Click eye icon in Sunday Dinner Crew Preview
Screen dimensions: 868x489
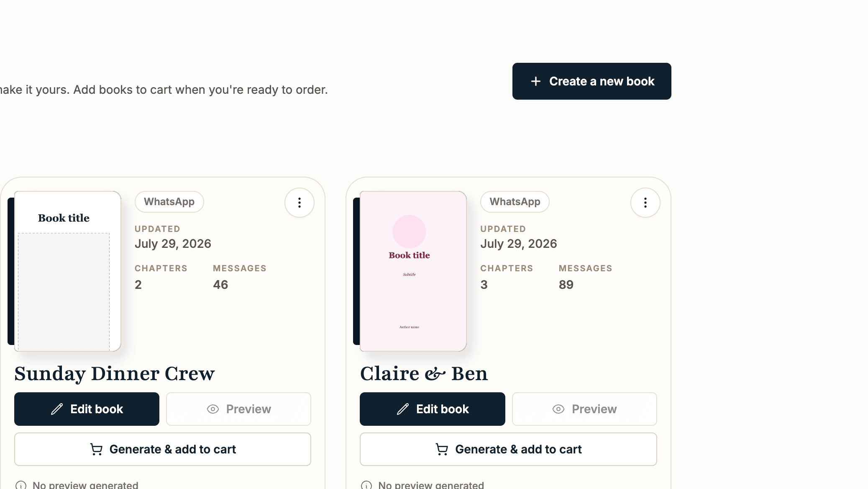tap(213, 409)
